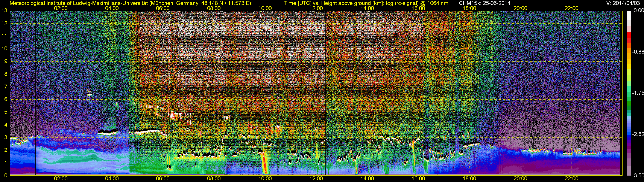Viewport: 644px width, 182px height.
Task: Click the 12 km height axis label
Action: coord(5,23)
